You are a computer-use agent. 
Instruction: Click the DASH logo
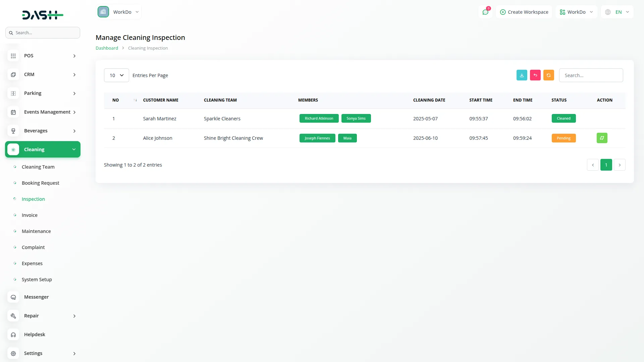click(x=43, y=15)
